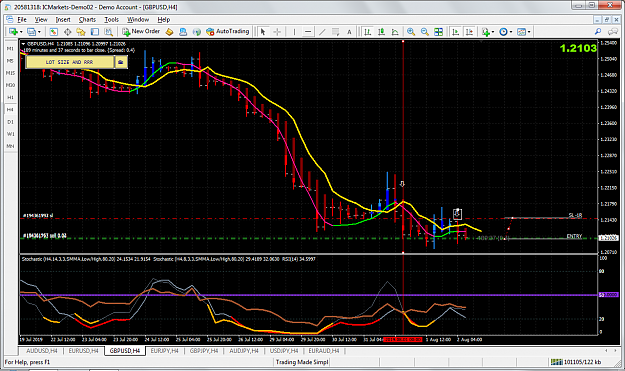Click the tile windows grid icon
625x371 pixels.
pos(438,32)
